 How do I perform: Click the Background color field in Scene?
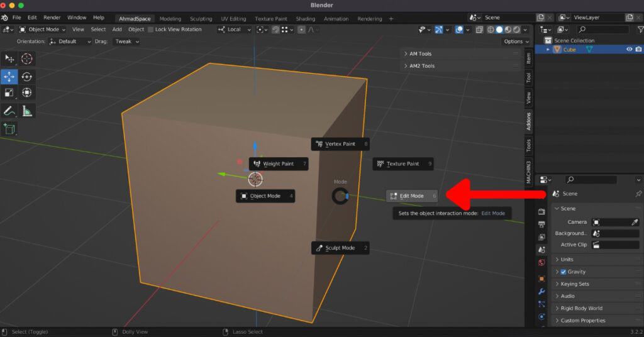click(615, 233)
